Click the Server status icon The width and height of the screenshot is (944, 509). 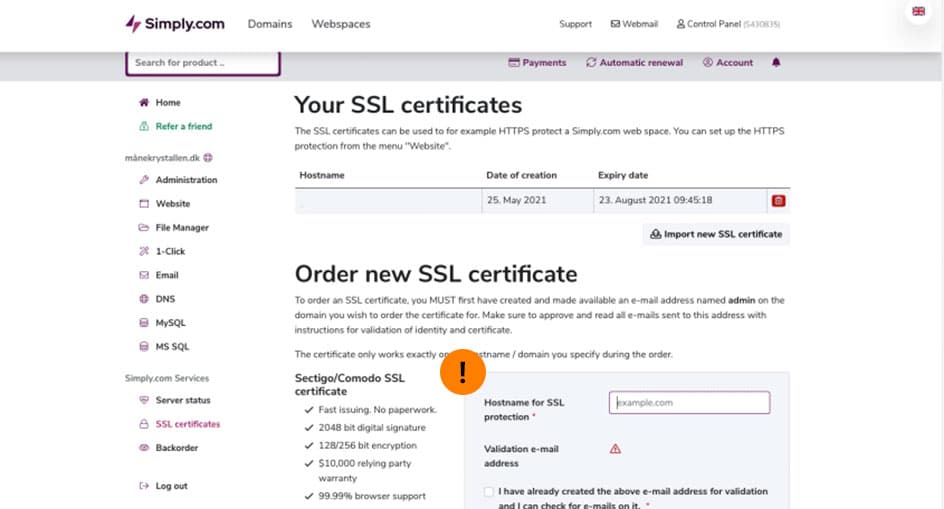point(144,400)
